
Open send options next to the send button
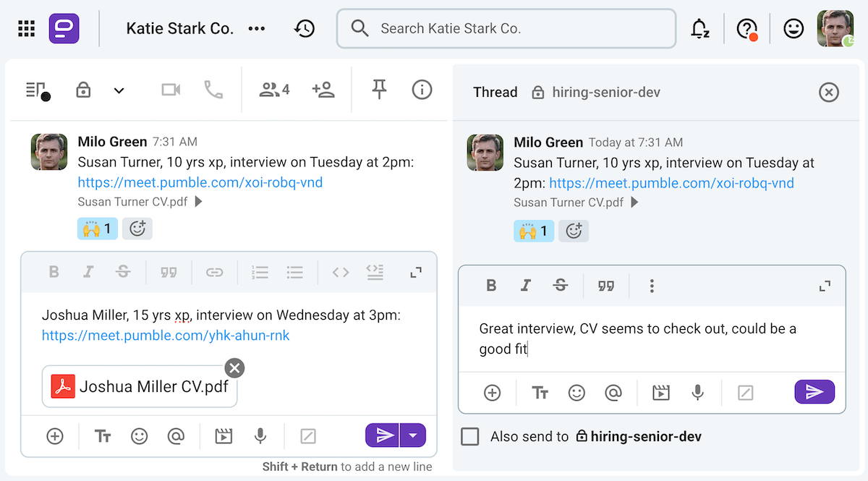[414, 435]
